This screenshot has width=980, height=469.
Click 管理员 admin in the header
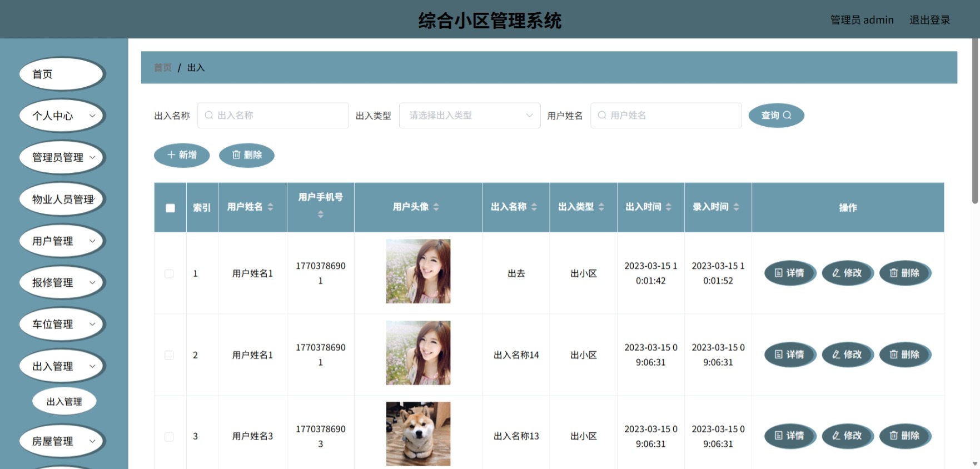(862, 20)
